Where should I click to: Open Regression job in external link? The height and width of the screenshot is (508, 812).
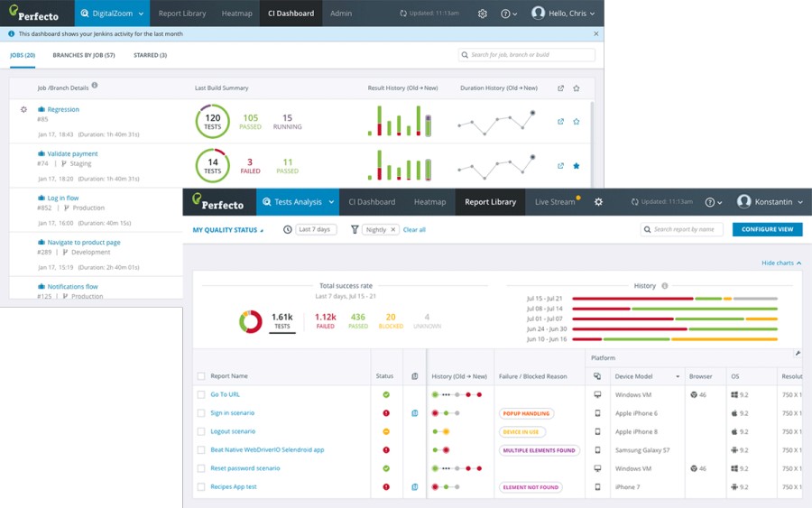coord(560,122)
